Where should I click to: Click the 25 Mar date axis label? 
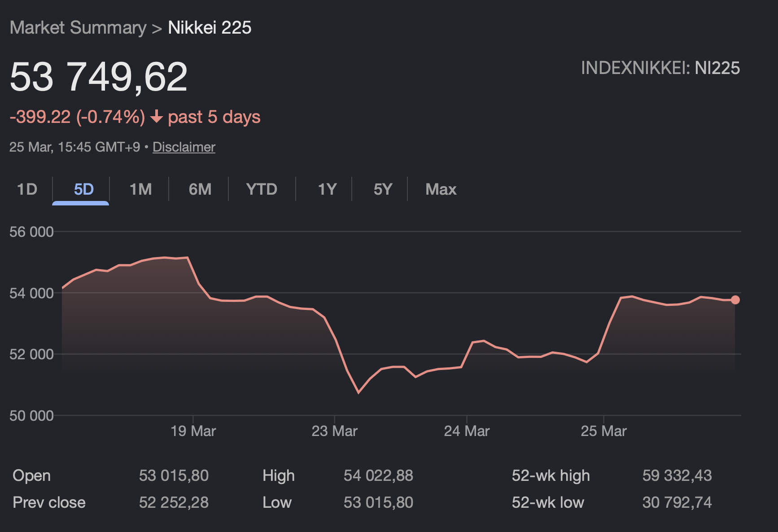click(603, 431)
